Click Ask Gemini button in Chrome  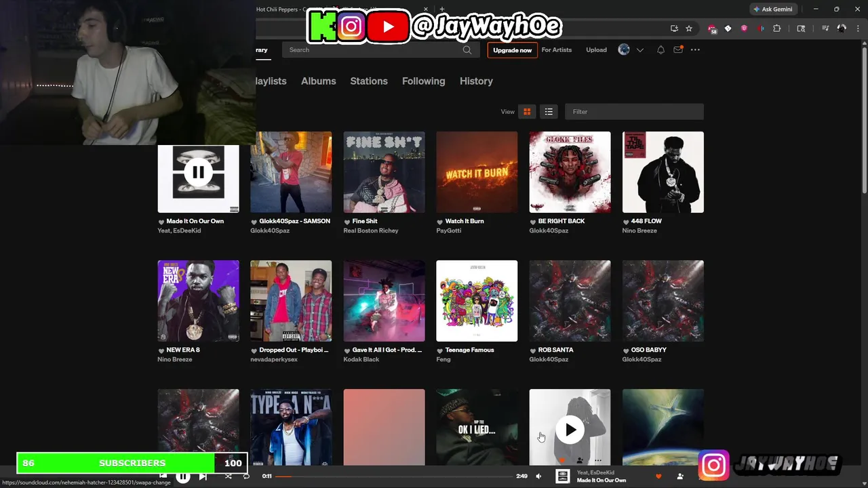point(772,9)
